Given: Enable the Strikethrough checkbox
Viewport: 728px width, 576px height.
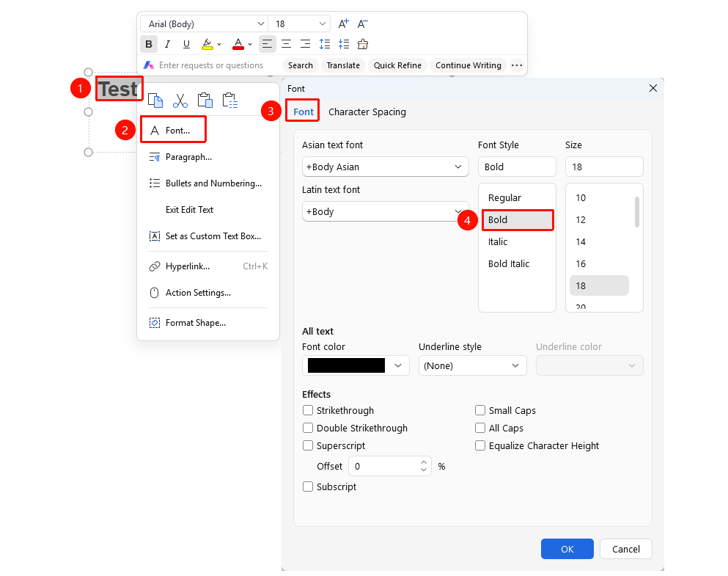Looking at the screenshot, I should coord(308,410).
